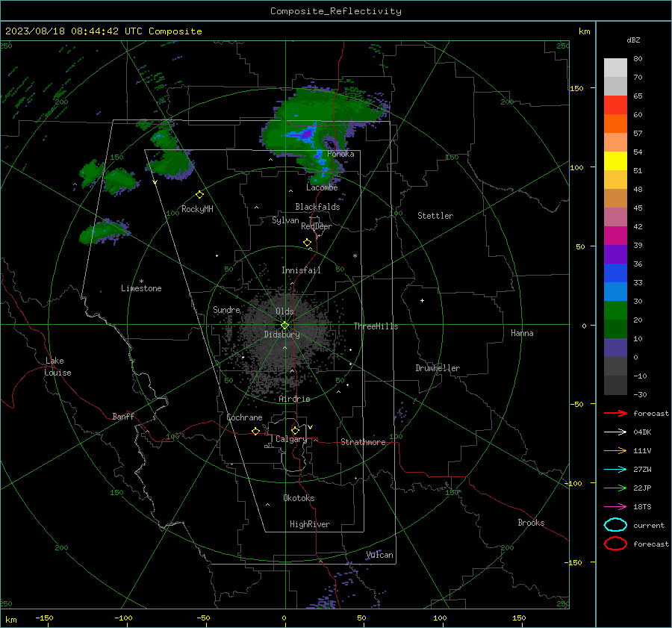This screenshot has width=672, height=628.
Task: Pick the magenta swatch between 39 and 42 dBZ
Action: (615, 235)
